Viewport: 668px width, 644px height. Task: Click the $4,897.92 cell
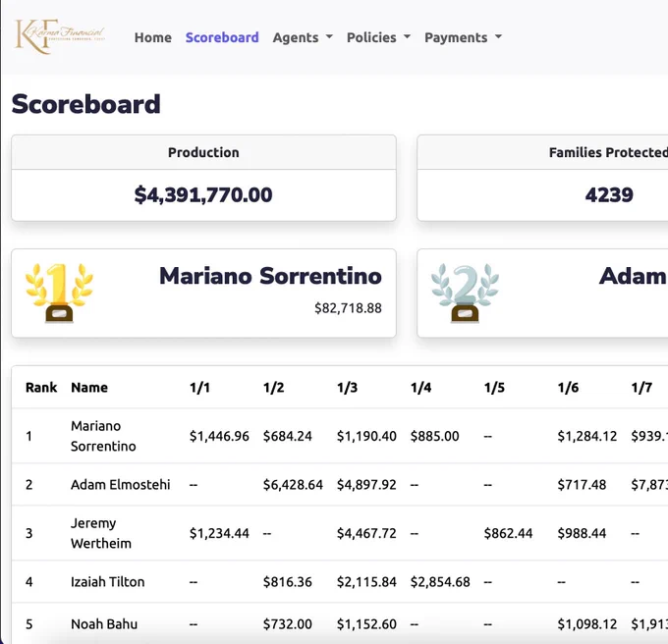pos(366,484)
